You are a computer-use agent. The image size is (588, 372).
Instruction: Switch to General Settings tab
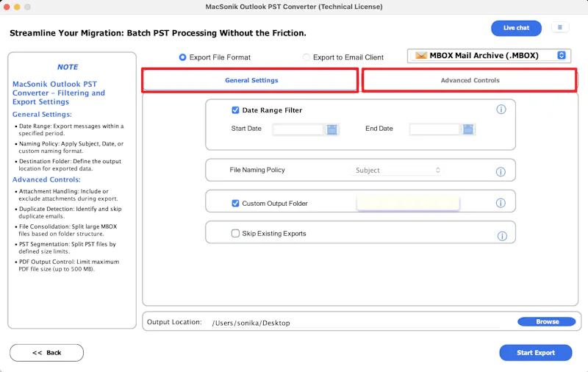tap(250, 80)
